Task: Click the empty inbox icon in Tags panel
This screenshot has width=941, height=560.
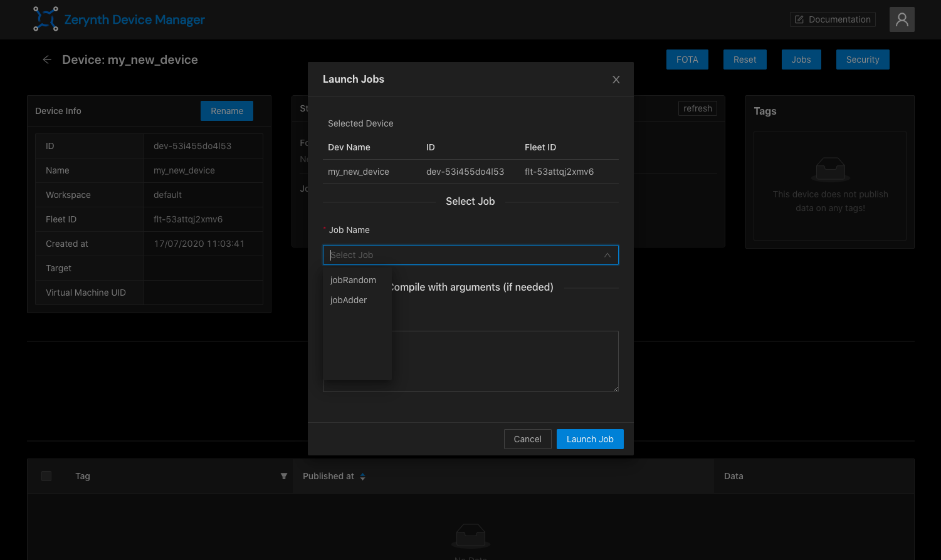Action: (830, 169)
